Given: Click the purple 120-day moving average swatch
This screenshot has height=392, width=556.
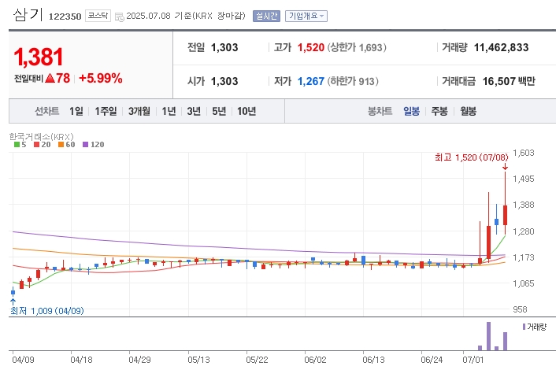Looking at the screenshot, I should click(x=86, y=145).
